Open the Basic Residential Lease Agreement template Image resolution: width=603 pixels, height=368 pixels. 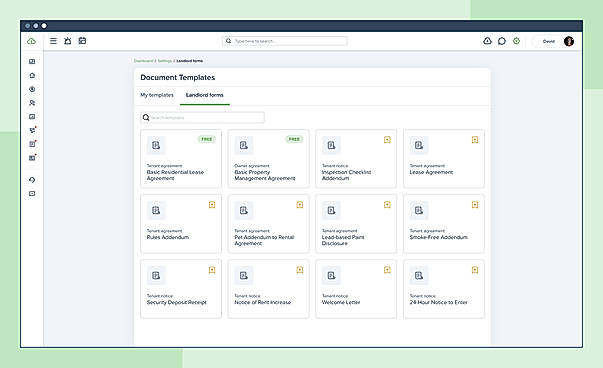181,159
